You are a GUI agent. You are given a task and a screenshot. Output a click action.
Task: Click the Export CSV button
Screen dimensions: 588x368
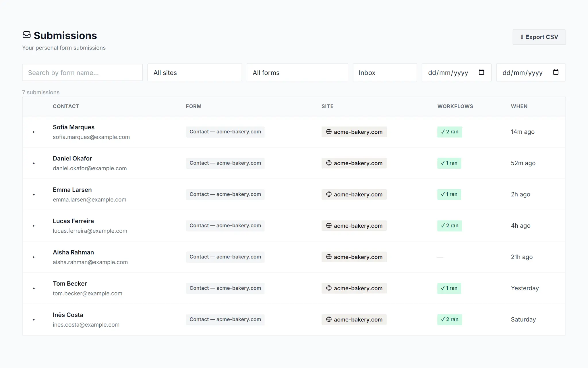click(x=539, y=37)
